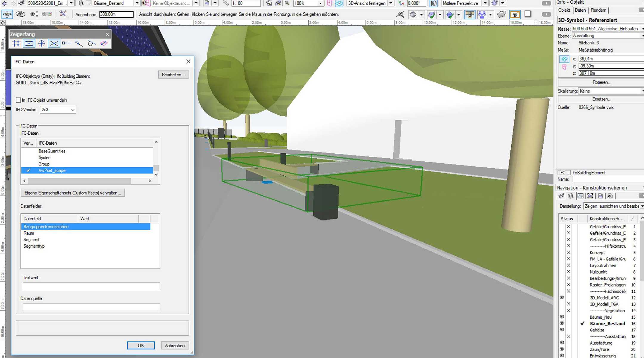Enable 'In IFC-Objekt umwandeln' checkbox
Screen dimensions: 644x358
18,100
